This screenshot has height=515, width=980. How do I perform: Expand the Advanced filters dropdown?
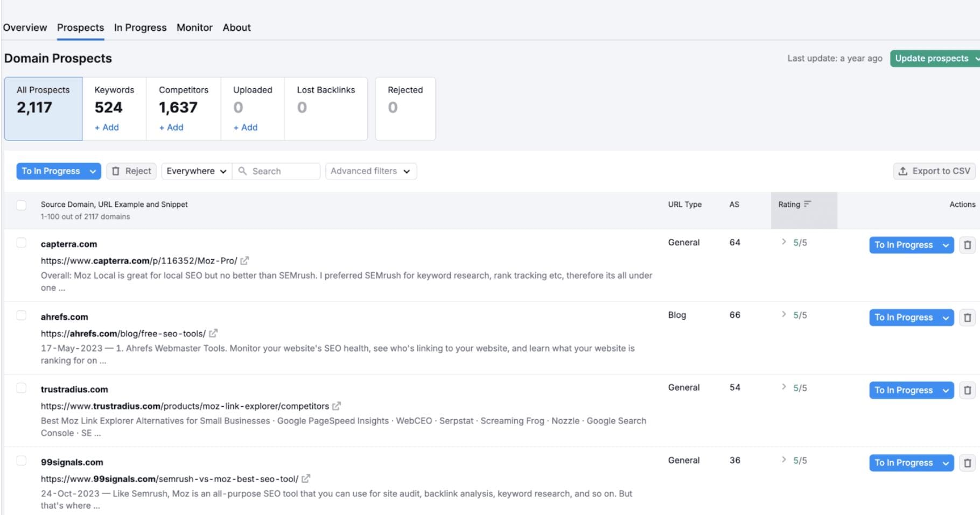pos(371,171)
